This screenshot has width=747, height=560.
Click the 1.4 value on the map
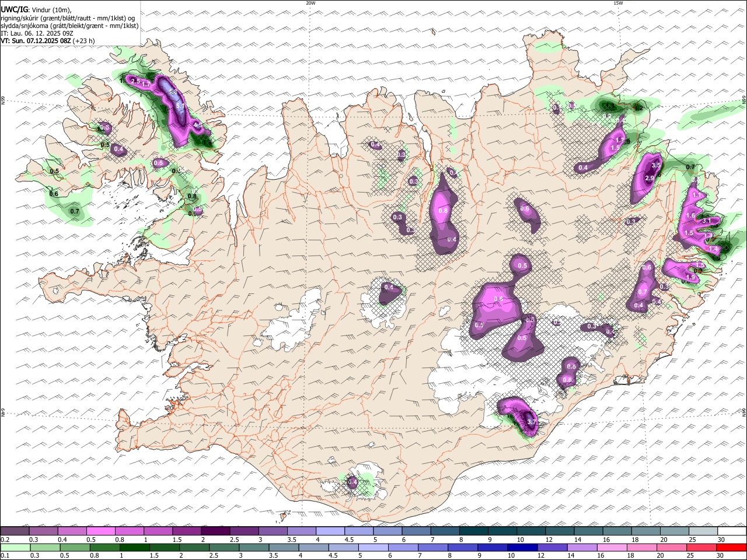(713, 249)
